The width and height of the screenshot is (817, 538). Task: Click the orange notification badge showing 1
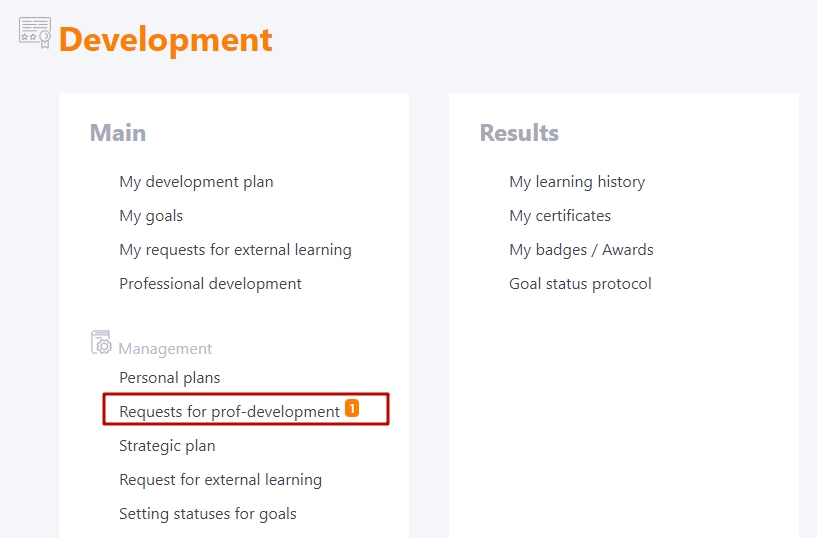352,408
